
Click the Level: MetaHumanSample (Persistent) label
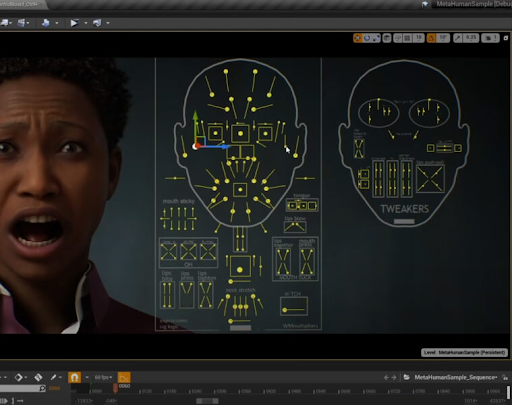(465, 352)
